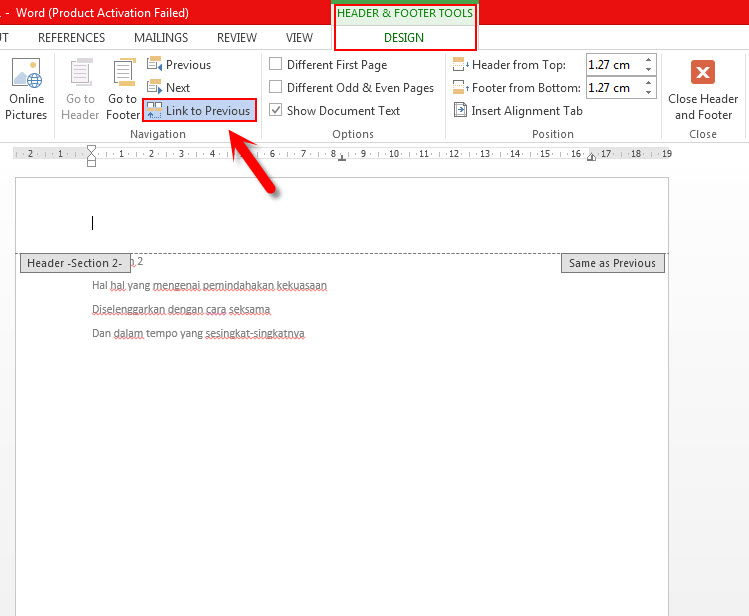
Task: Click the line 'Dan dalam tempo yang sesingkat-singkatnya'
Action: click(x=198, y=333)
